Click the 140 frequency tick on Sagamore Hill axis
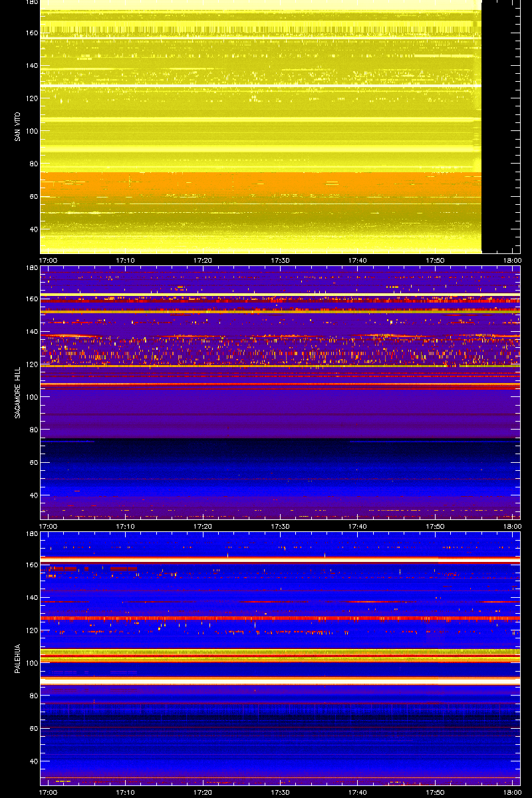Viewport: 532px width, 798px height. (x=31, y=332)
